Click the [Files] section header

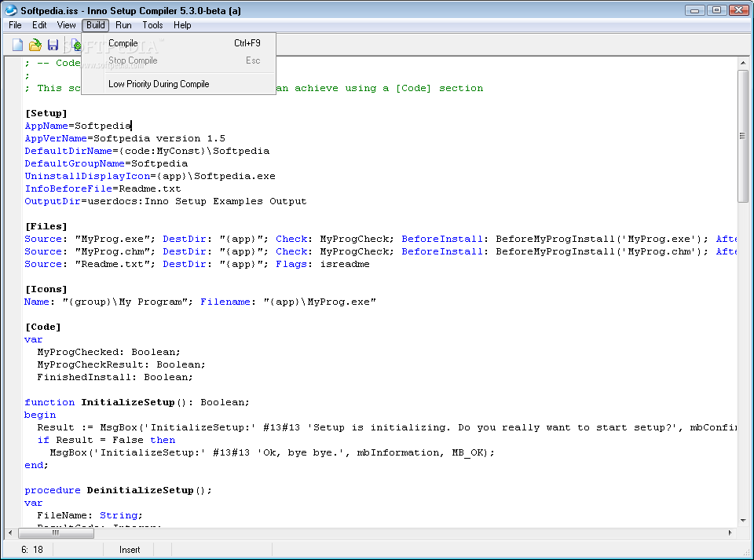click(x=46, y=226)
